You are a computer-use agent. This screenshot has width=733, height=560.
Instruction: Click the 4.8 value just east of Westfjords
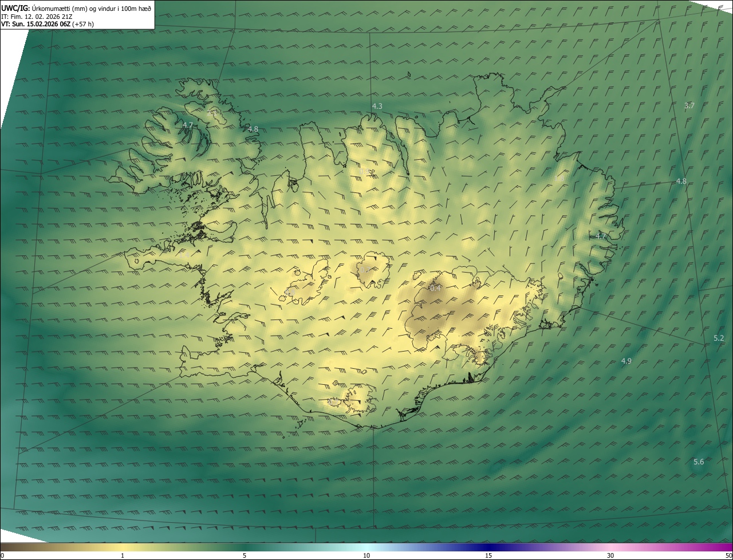coord(253,129)
